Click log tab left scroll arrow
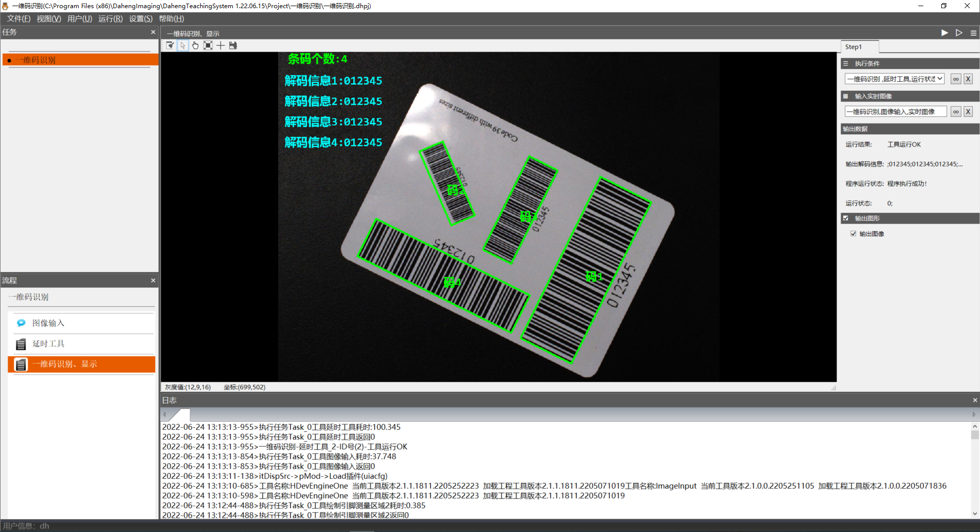 164,415
